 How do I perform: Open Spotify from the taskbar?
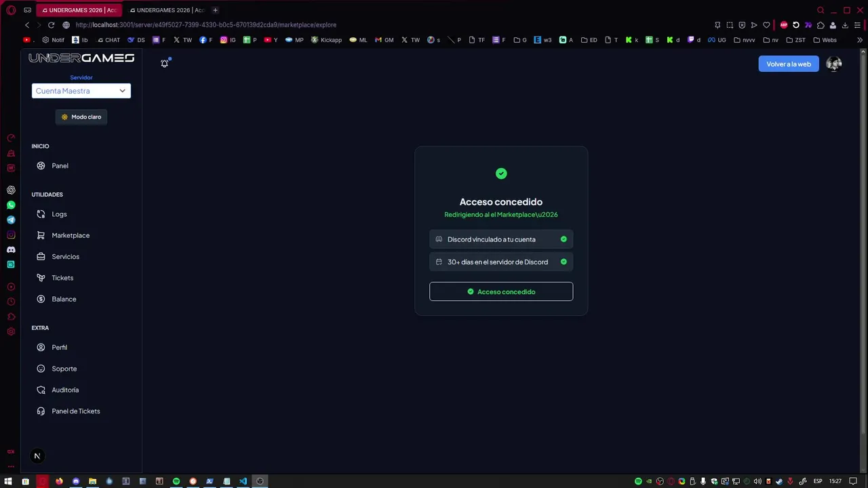[x=176, y=481]
